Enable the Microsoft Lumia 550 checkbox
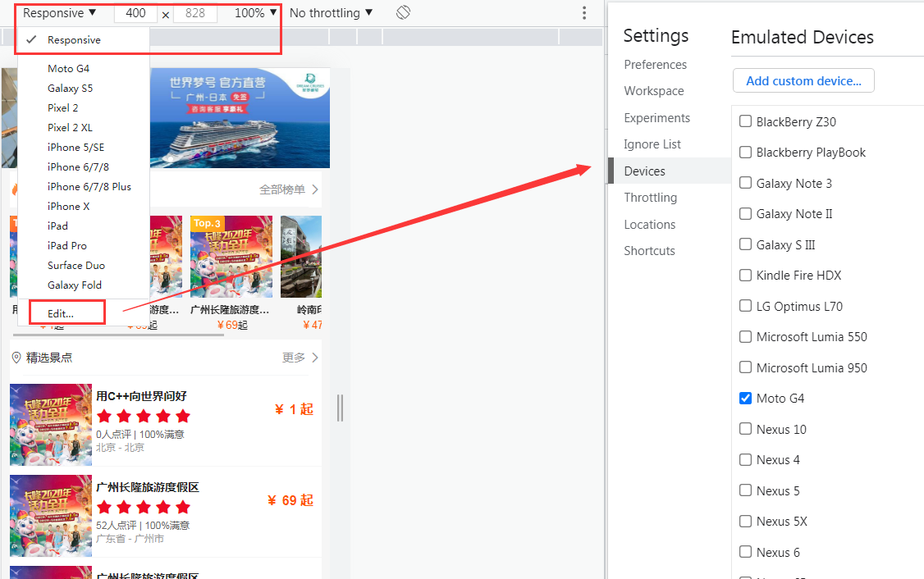The width and height of the screenshot is (924, 579). tap(745, 336)
